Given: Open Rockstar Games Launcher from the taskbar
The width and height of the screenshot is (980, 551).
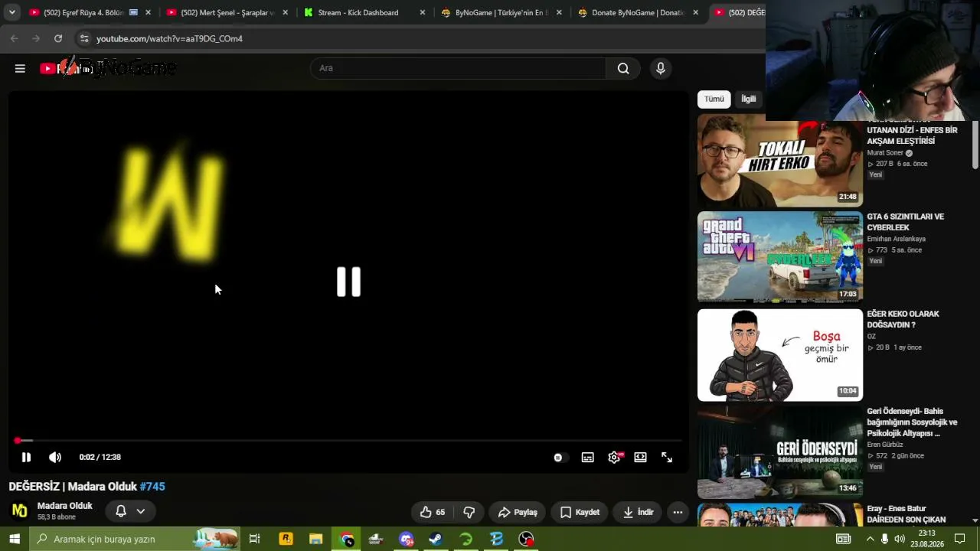Looking at the screenshot, I should [x=286, y=539].
